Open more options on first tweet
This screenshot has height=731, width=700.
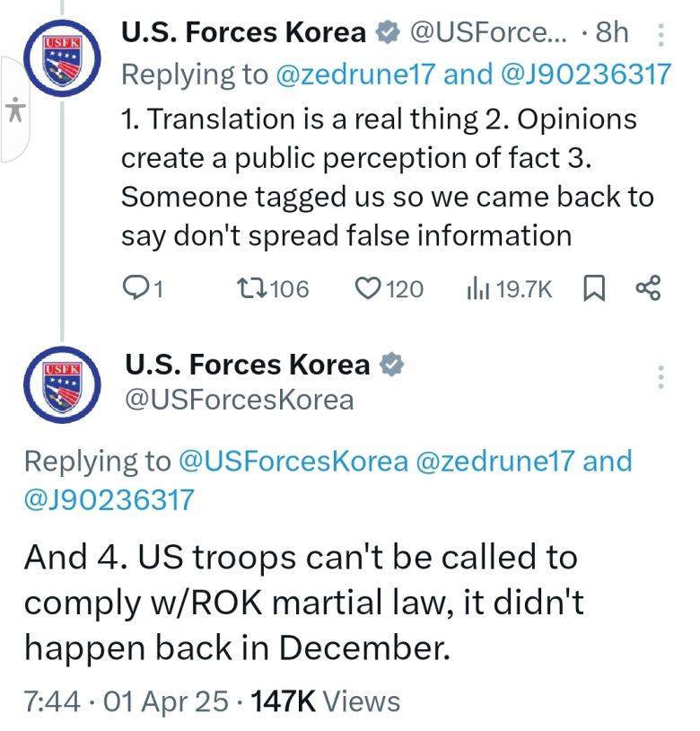[x=661, y=34]
